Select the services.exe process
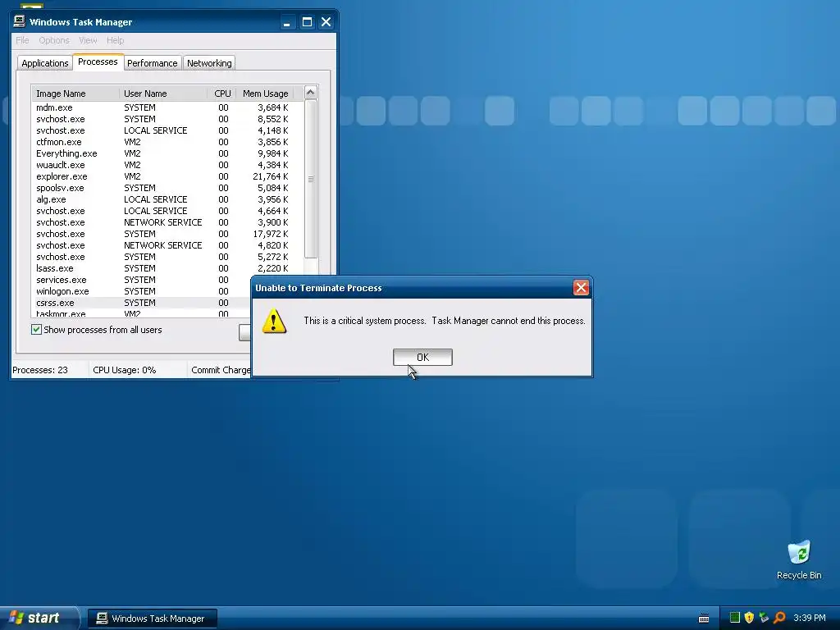Image resolution: width=840 pixels, height=630 pixels. click(x=142, y=280)
